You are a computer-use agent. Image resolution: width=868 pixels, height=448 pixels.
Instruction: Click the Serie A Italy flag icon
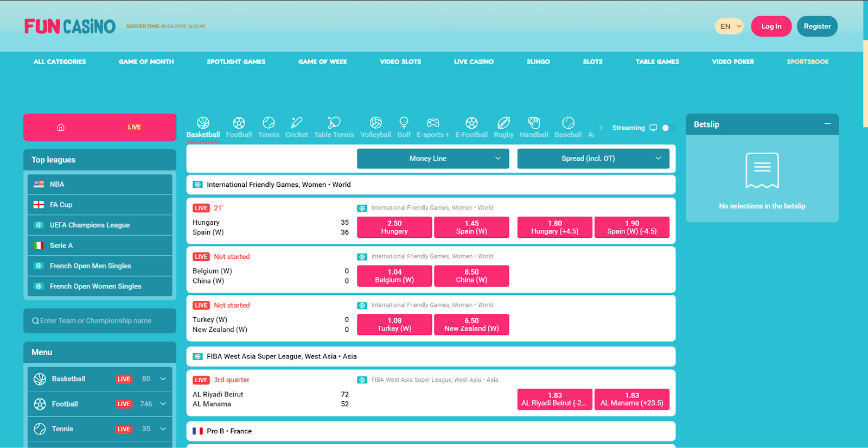click(x=39, y=245)
